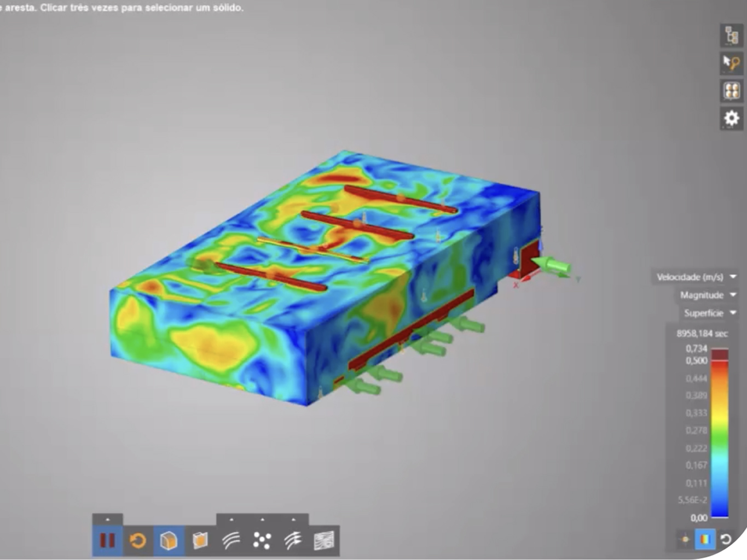Image resolution: width=747 pixels, height=560 pixels.
Task: Open the simulation tree panel icon
Action: (x=731, y=36)
